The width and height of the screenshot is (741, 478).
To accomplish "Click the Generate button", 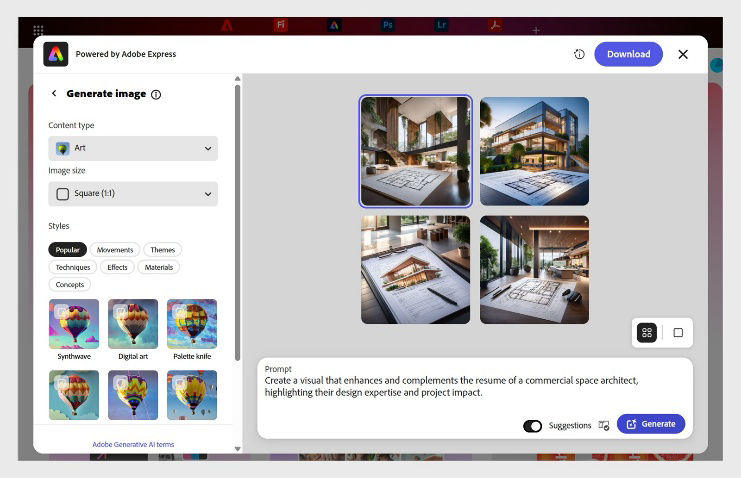I will 651,424.
